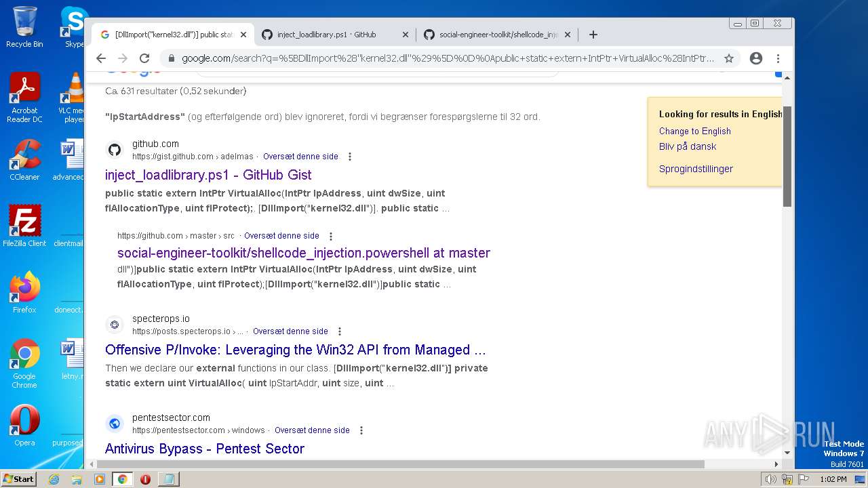Open inject_loadlibrary.ps1 GitHub Gist result
This screenshot has width=868, height=488.
point(208,175)
